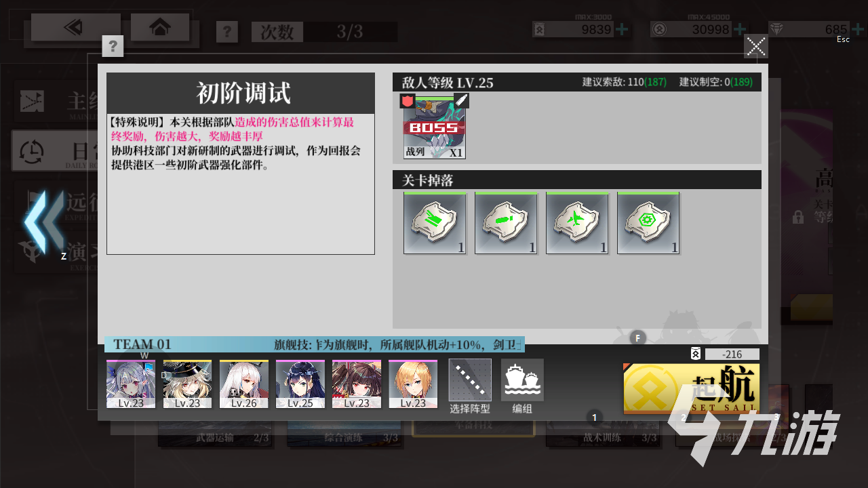Add coins with the plus beside 30998
The height and width of the screenshot is (488, 868).
click(739, 29)
